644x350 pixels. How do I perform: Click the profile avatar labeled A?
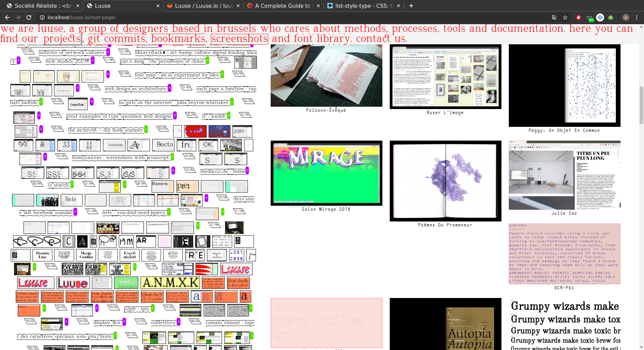click(626, 17)
